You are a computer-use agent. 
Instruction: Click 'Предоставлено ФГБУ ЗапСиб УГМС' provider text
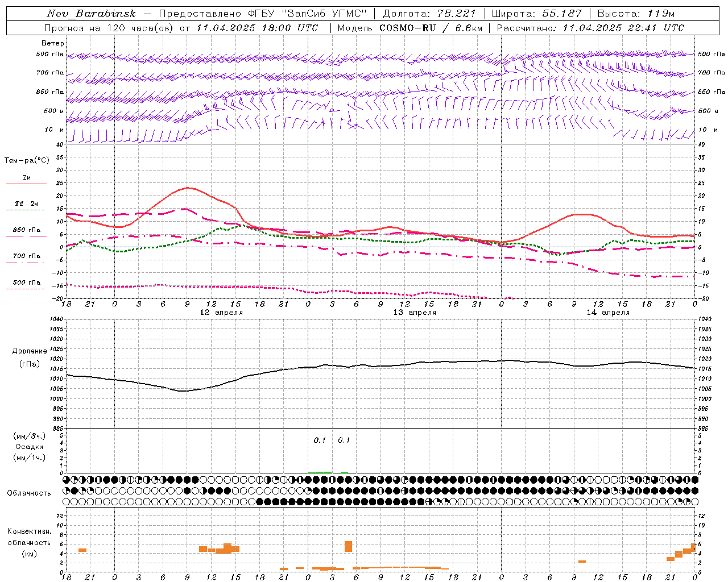coord(263,14)
